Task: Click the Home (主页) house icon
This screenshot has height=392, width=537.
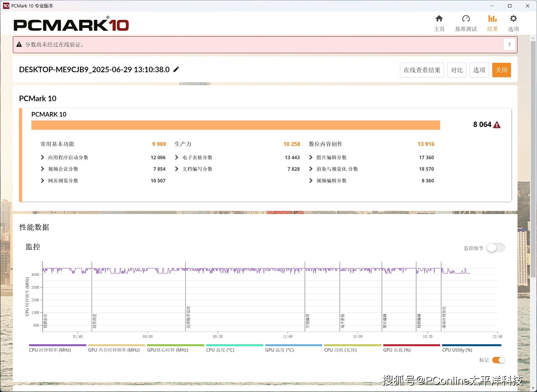Action: pyautogui.click(x=439, y=19)
